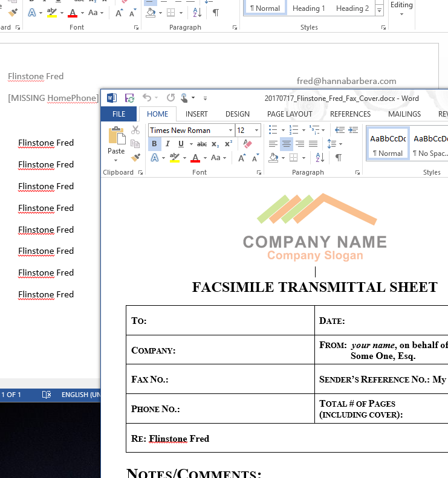Apply superscript formatting in front window
Screen dimensions: 448x478
[229, 144]
